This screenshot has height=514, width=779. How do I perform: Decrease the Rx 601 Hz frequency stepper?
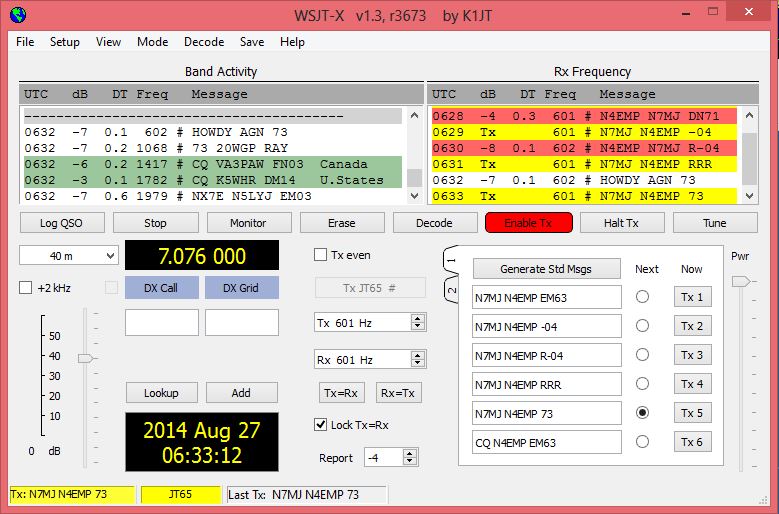[x=418, y=364]
